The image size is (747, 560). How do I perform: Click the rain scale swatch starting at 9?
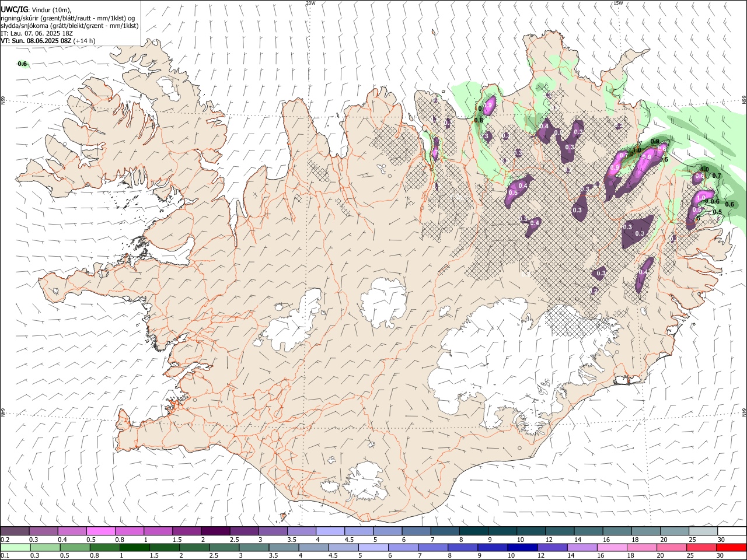pos(493,548)
